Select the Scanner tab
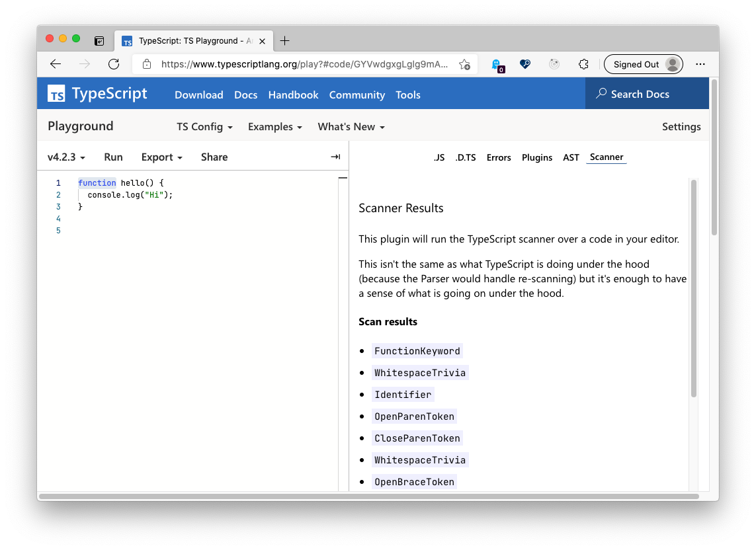This screenshot has width=756, height=550. (x=606, y=157)
